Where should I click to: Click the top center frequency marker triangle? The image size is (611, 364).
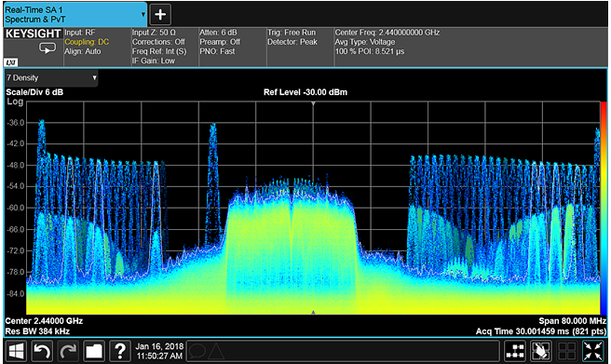(x=313, y=103)
